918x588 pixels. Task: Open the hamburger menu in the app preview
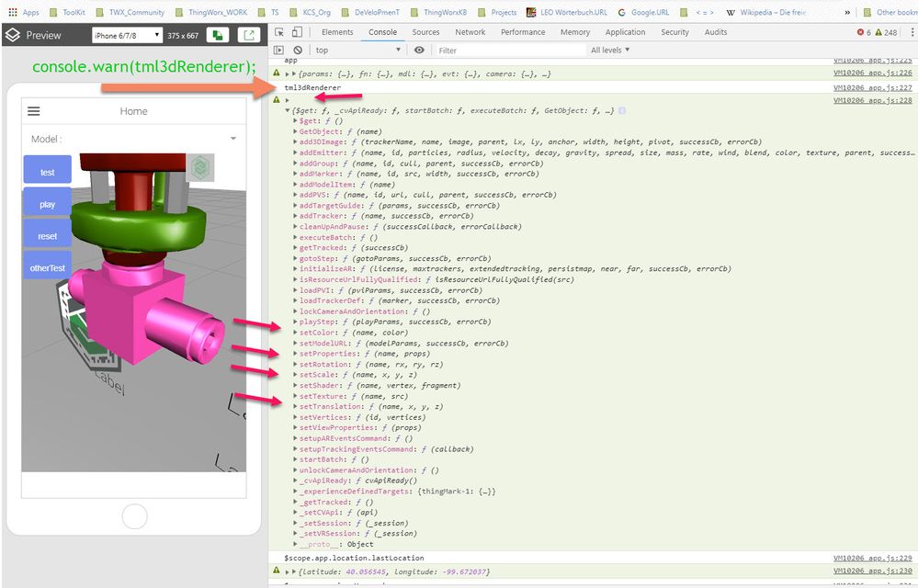point(34,111)
